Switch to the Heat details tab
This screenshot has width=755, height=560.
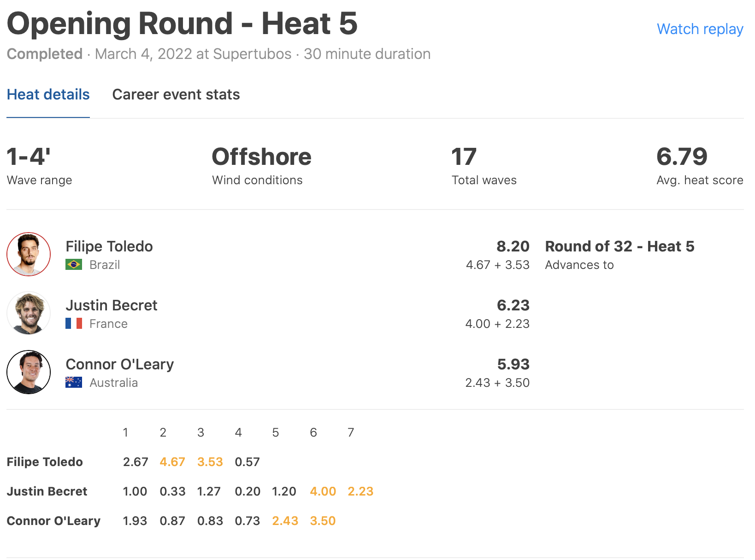tap(48, 95)
